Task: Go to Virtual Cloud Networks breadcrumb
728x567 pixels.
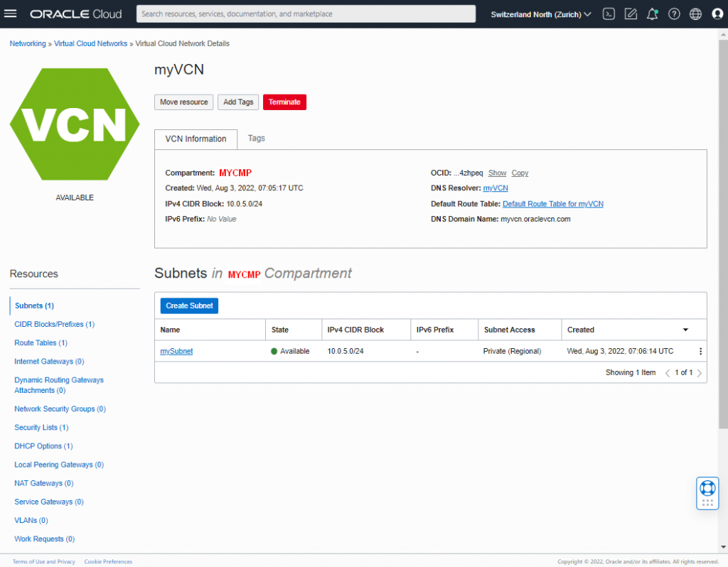Action: click(x=90, y=43)
